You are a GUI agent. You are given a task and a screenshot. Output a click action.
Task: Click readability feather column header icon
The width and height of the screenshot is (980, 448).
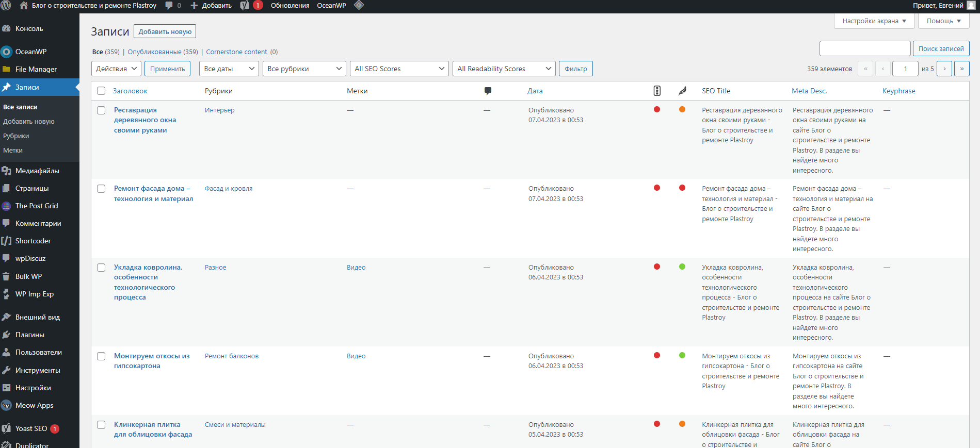[682, 91]
